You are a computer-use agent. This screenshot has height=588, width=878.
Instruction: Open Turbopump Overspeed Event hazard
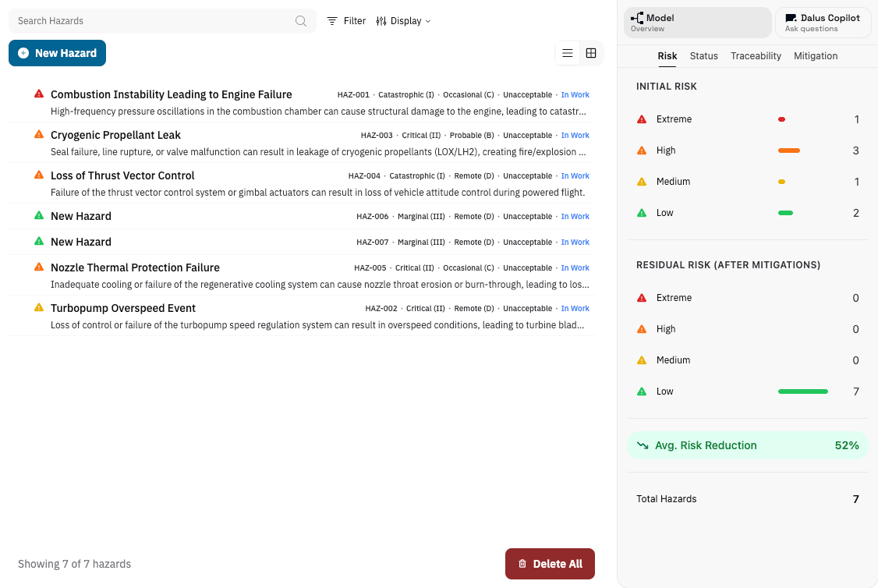point(123,308)
